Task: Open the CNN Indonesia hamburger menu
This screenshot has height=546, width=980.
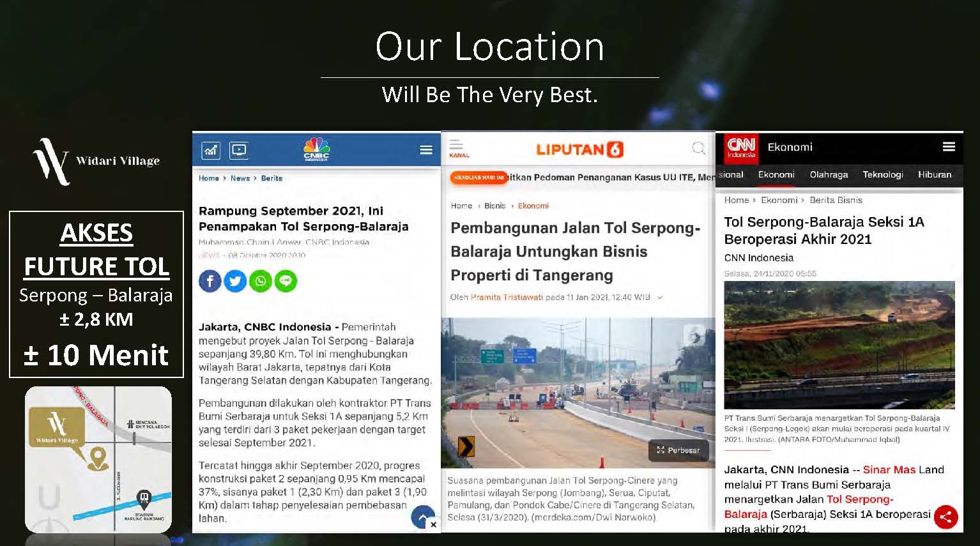Action: tap(949, 147)
